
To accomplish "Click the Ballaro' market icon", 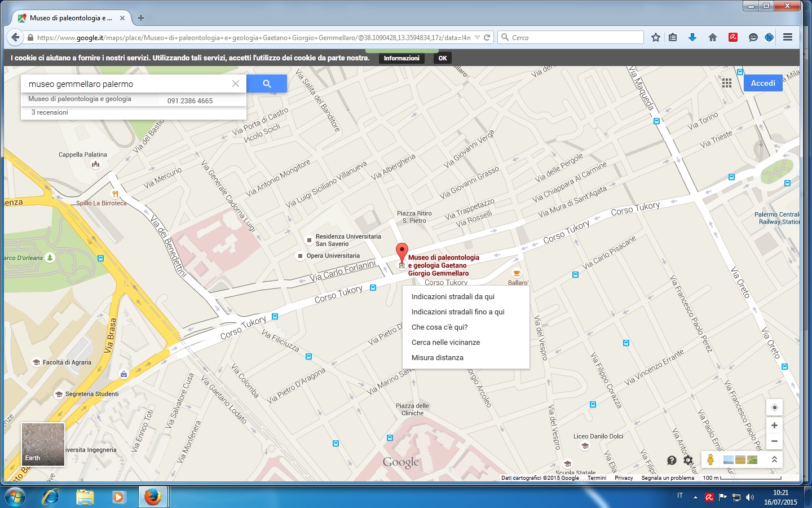I will coord(517,273).
